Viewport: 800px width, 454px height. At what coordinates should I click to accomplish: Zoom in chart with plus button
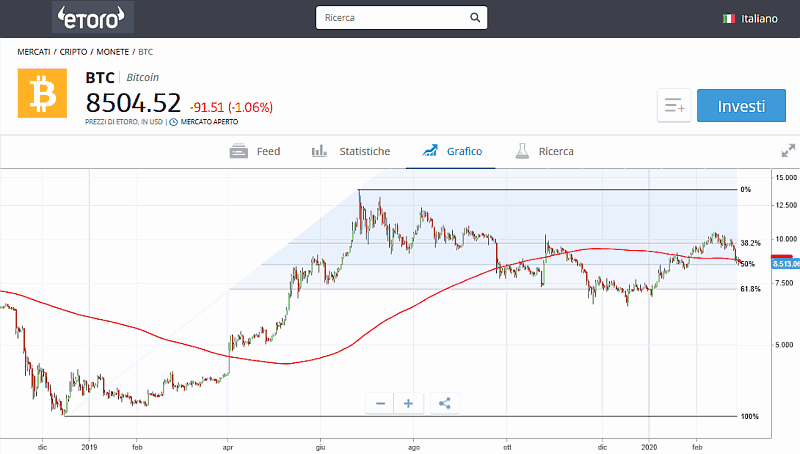click(x=408, y=404)
